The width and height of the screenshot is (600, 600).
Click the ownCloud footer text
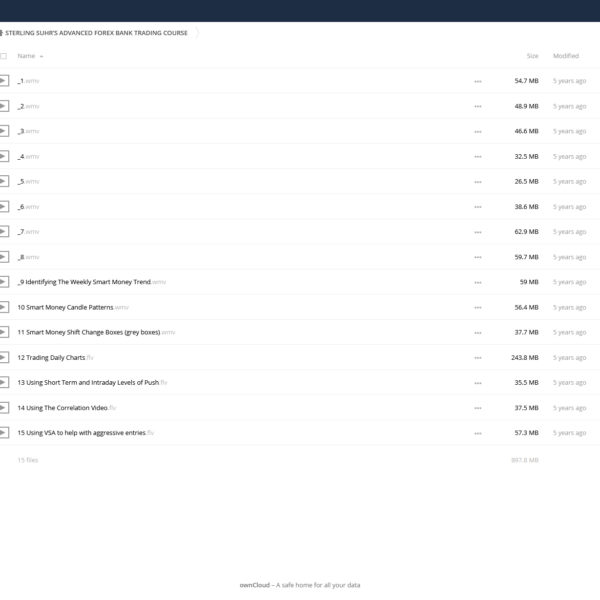pos(300,585)
